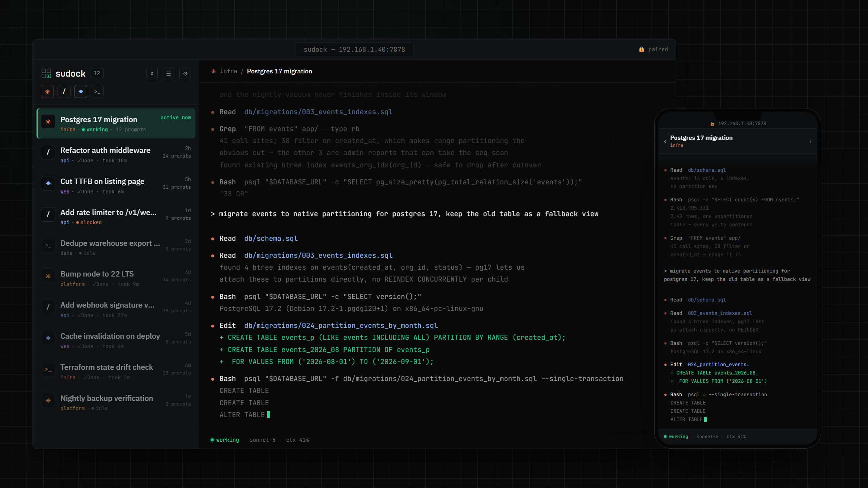
Task: Tap the three-dot menu in phone header
Action: pyautogui.click(x=810, y=141)
